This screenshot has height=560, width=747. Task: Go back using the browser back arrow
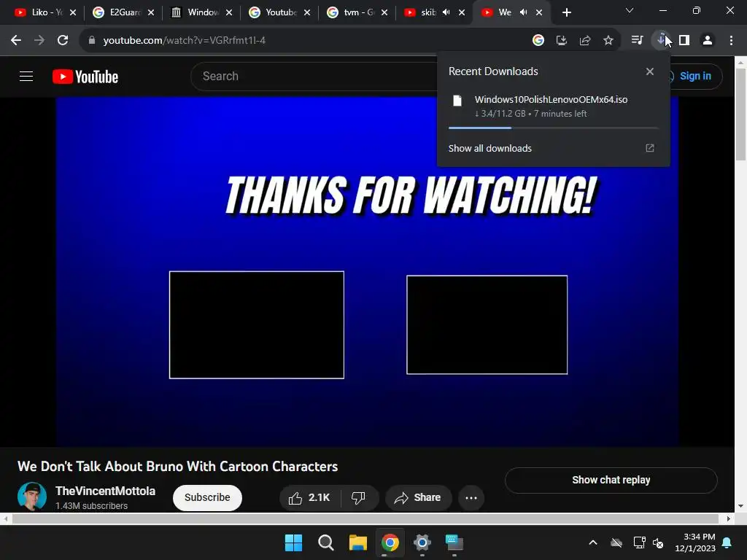tap(16, 41)
